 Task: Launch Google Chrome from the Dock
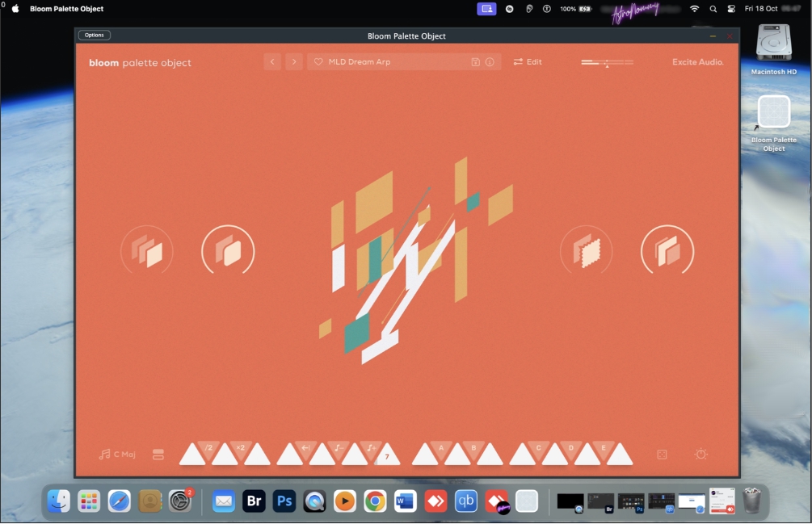click(x=375, y=501)
